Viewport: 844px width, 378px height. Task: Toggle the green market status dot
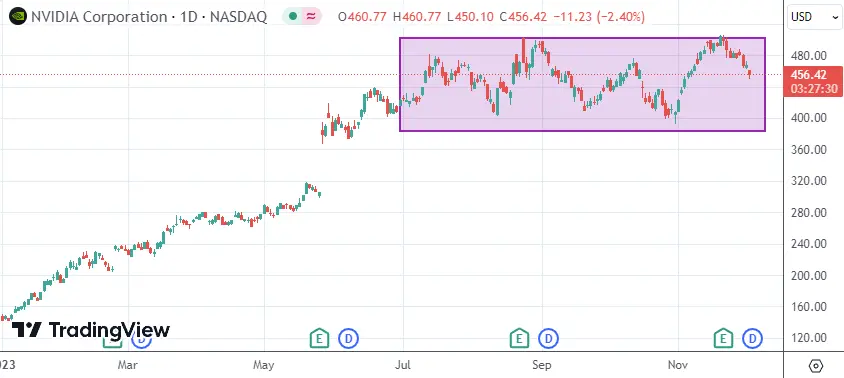pyautogui.click(x=293, y=16)
